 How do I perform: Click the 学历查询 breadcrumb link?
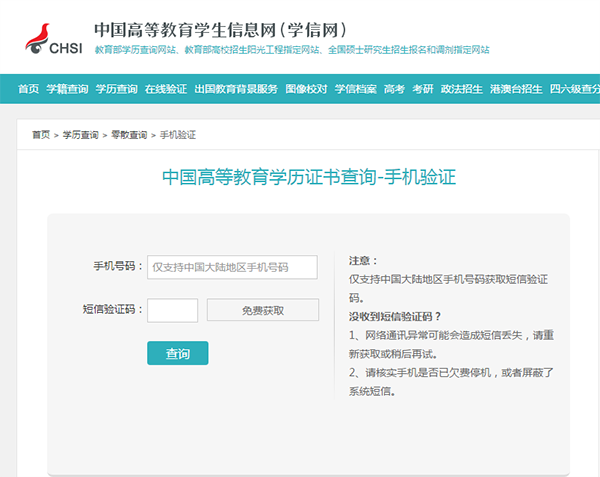[80, 135]
